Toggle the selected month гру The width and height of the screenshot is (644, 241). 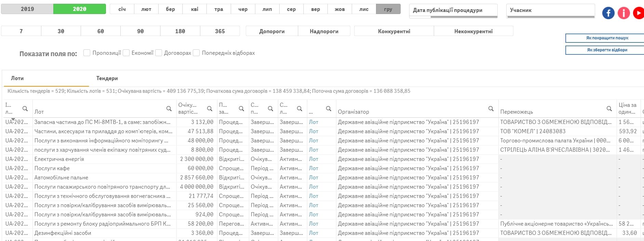tap(388, 9)
